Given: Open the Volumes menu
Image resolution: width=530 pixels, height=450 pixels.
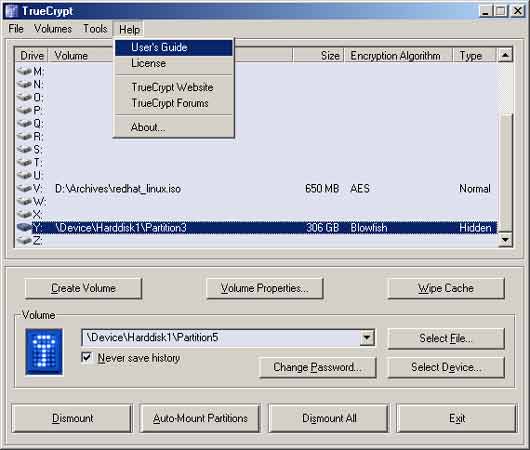Looking at the screenshot, I should coord(53,29).
